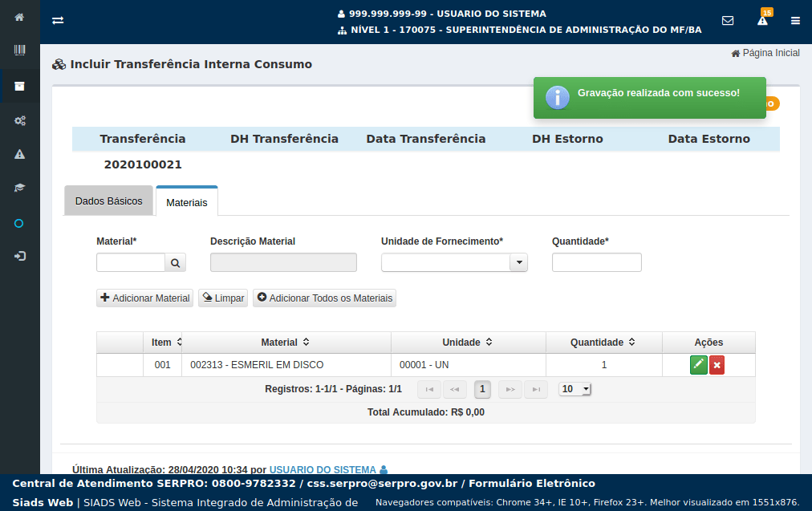The image size is (812, 511).
Task: Click the circle icon in sidebar
Action: point(19,224)
